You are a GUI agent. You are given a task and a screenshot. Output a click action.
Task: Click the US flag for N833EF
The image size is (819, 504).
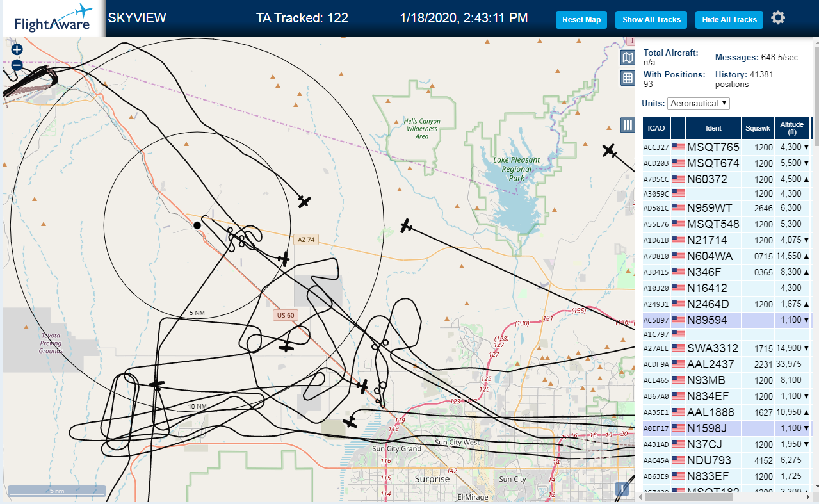tap(678, 476)
